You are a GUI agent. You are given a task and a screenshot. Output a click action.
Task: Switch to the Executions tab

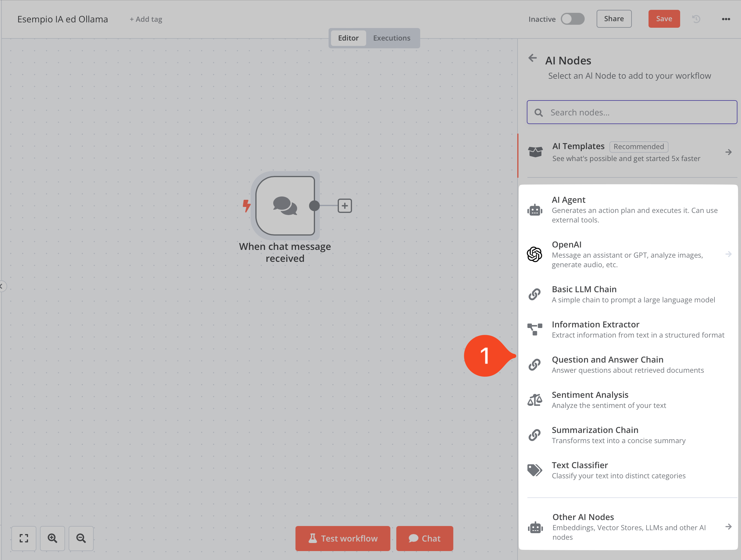click(392, 38)
